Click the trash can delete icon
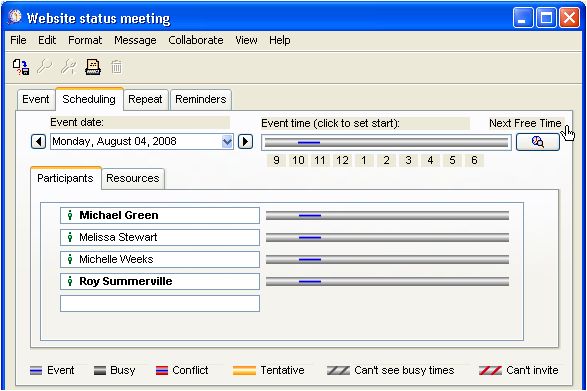This screenshot has width=587, height=391. click(x=116, y=67)
